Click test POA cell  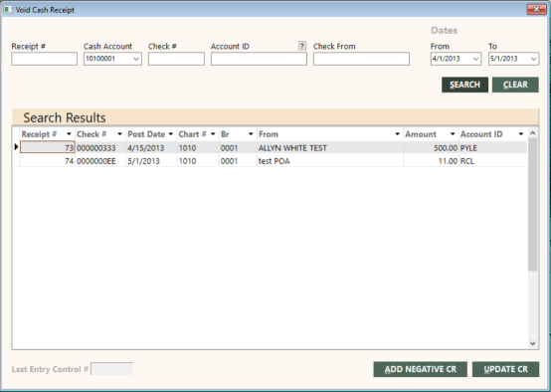[330, 161]
